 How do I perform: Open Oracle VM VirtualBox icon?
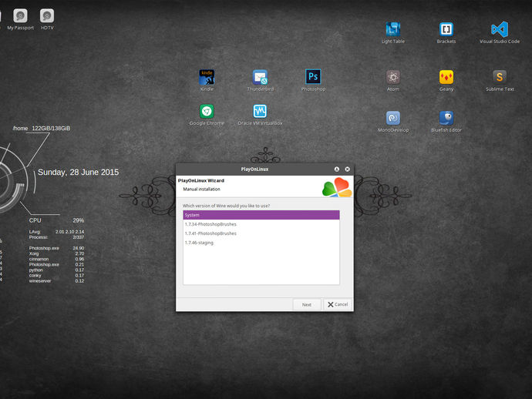coord(260,111)
